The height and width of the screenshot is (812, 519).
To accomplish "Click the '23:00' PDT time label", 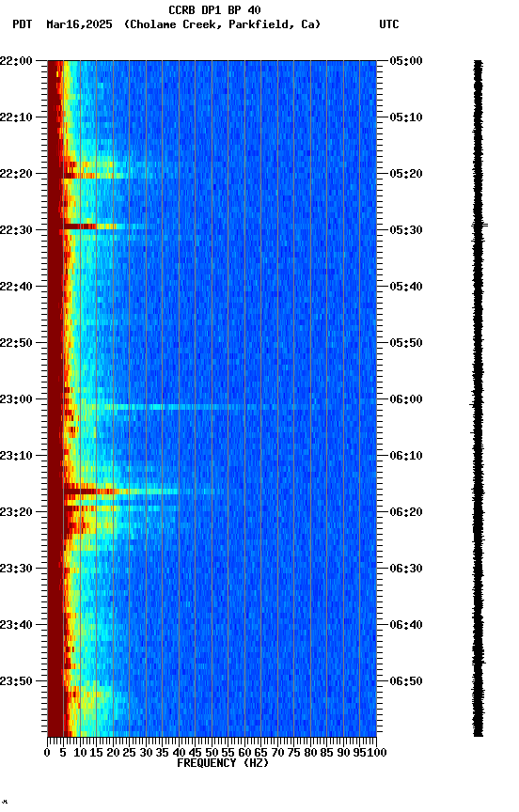I will coord(16,399).
